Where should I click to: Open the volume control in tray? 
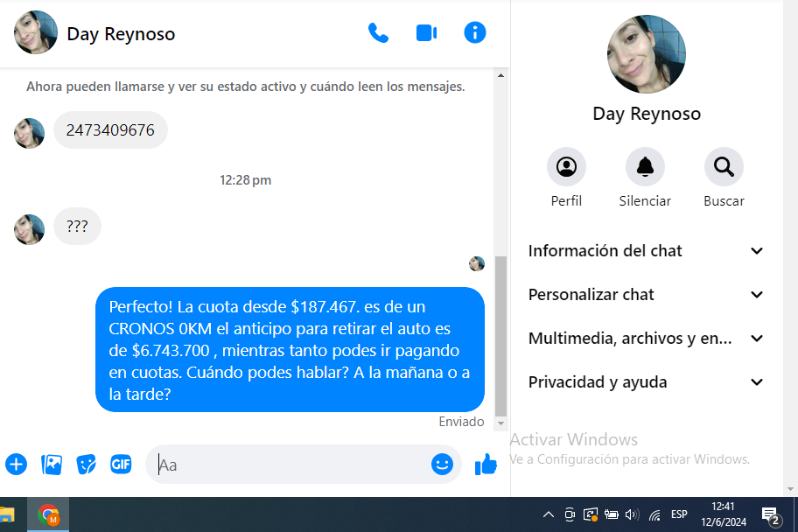coord(632,514)
